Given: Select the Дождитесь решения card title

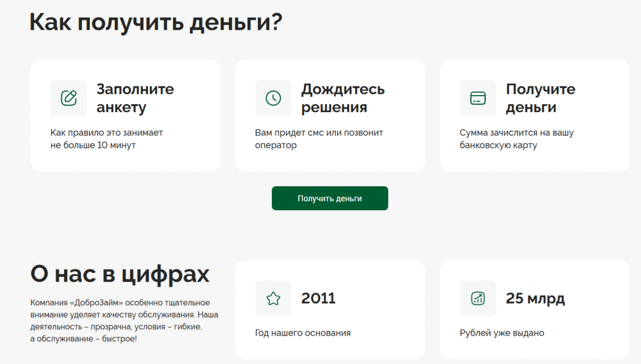Looking at the screenshot, I should point(342,98).
